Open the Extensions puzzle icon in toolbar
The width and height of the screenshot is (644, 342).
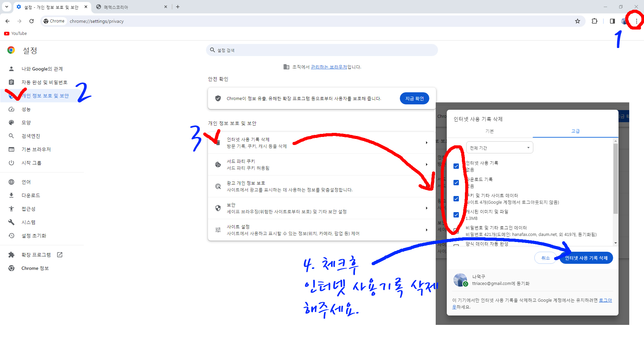click(594, 21)
